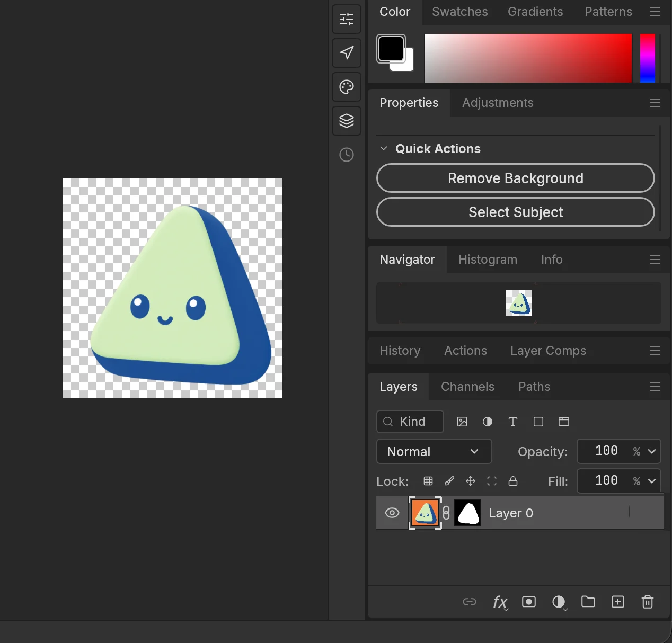Screen dimensions: 672x643
Task: Collapse the Quick Actions section
Action: [384, 148]
